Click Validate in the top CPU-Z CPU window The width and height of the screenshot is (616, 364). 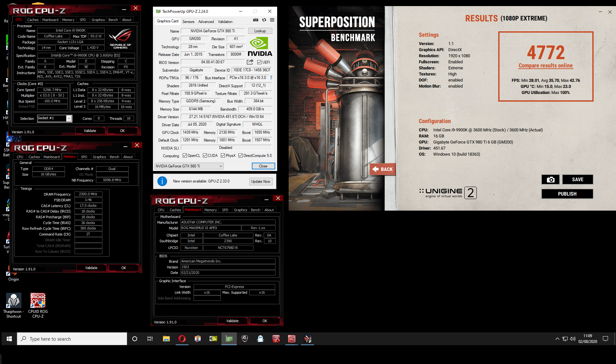pyautogui.click(x=90, y=131)
